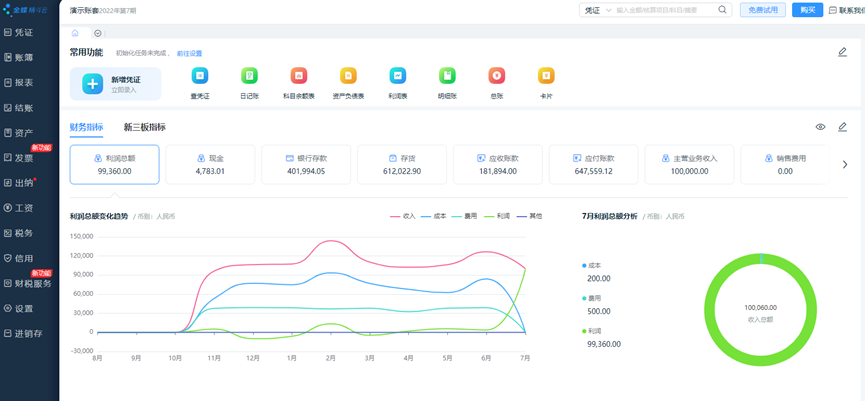The width and height of the screenshot is (865, 401).
Task: Open the 查凭证 shortcut icon
Action: [200, 76]
